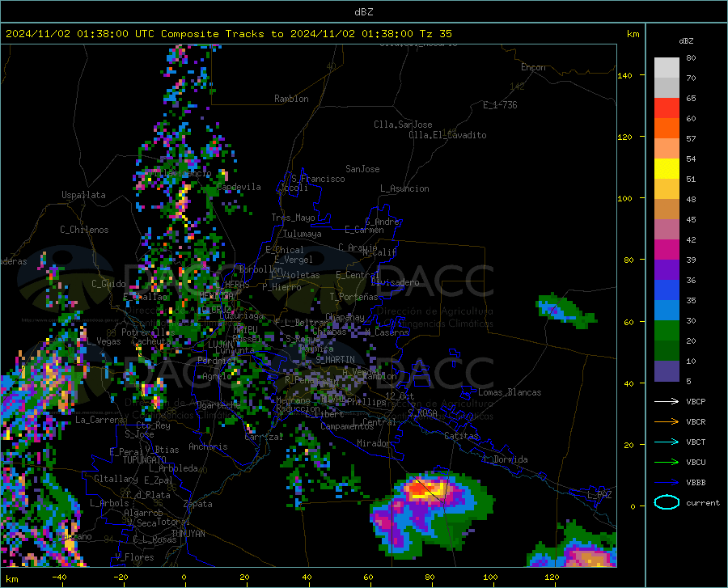Click the 'current' legend label
The image size is (728, 588).
point(703,502)
